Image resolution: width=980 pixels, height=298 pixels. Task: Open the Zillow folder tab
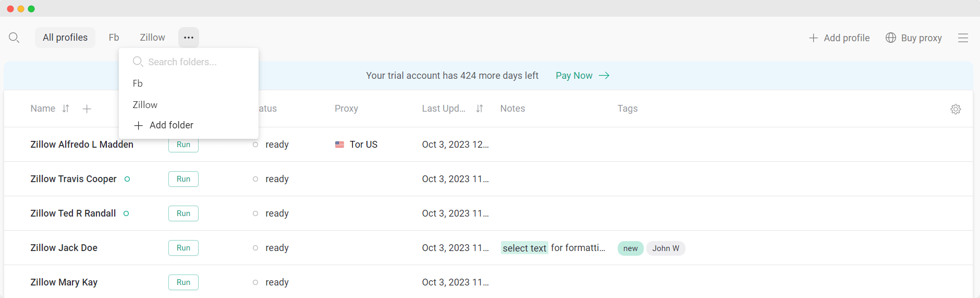click(152, 38)
